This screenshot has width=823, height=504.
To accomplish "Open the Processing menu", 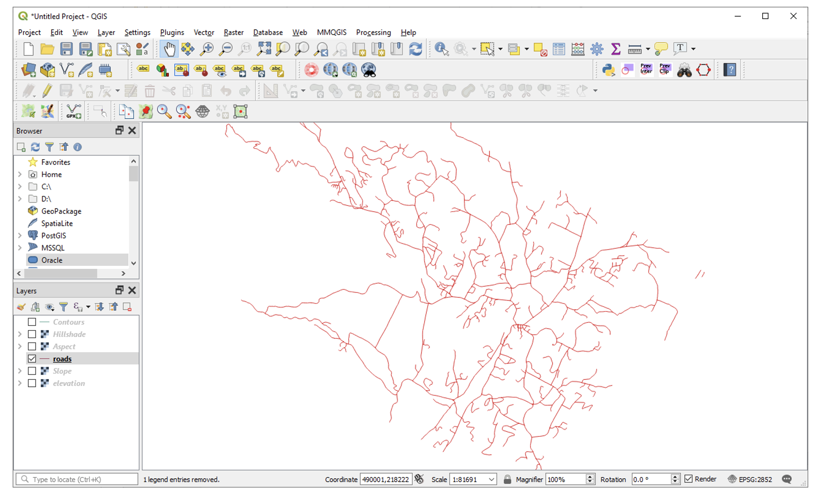I will coord(374,33).
